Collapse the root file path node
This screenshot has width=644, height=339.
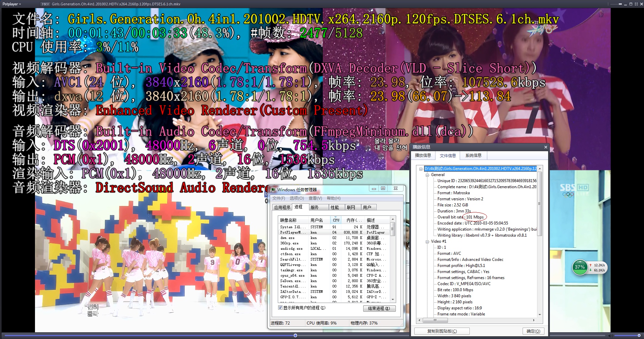[421, 169]
